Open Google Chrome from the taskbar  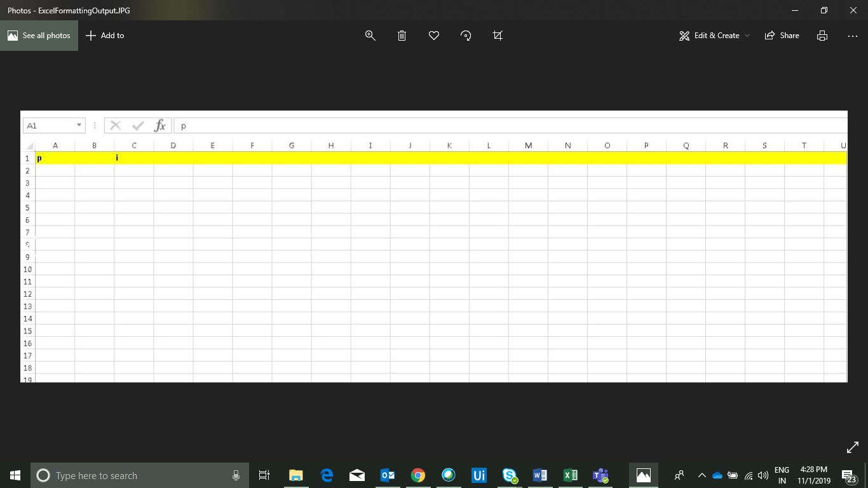[417, 475]
